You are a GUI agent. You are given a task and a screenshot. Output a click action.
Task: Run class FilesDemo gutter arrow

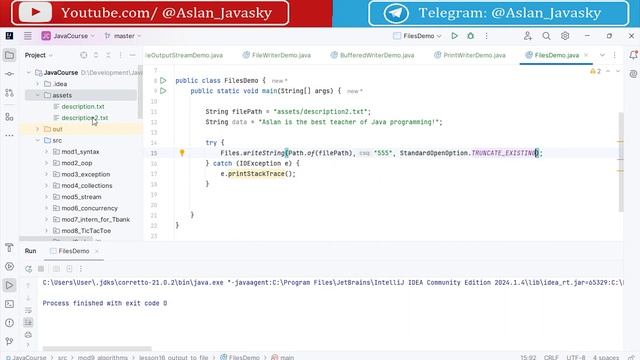click(163, 80)
